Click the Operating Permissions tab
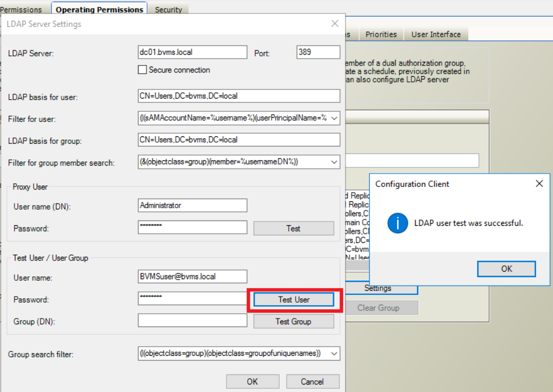 click(x=100, y=10)
